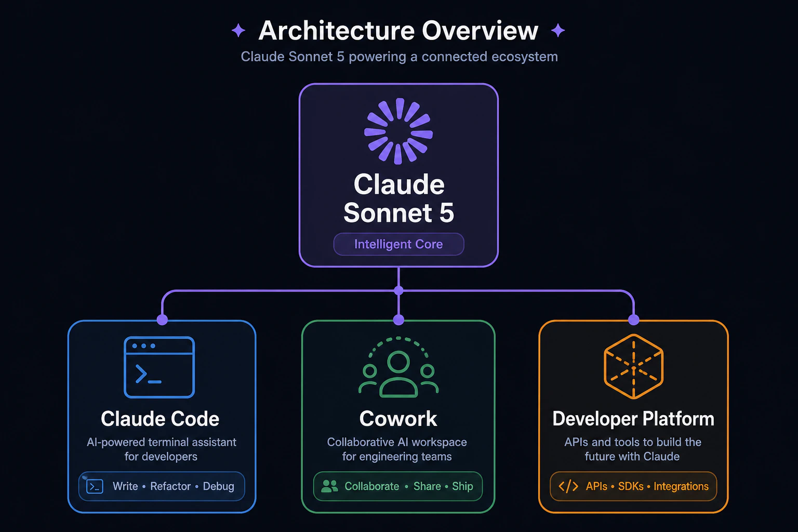Click 'AI-powered terminal assistant for developers' description

pos(161,449)
